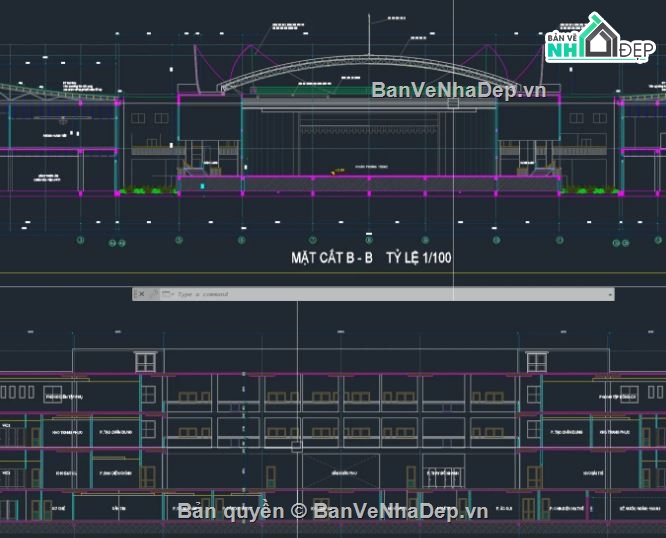Viewport: 666px width, 538px height.
Task: Select the scale text 'TỶ LỆ 1/100'
Action: pos(419,258)
